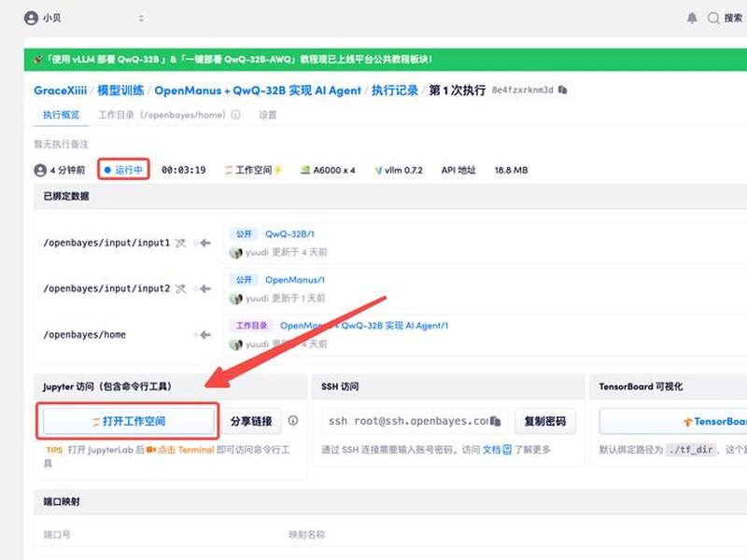747x560 pixels.
Task: Click the unbind icon for /openbayes/input/input1
Action: (x=180, y=243)
